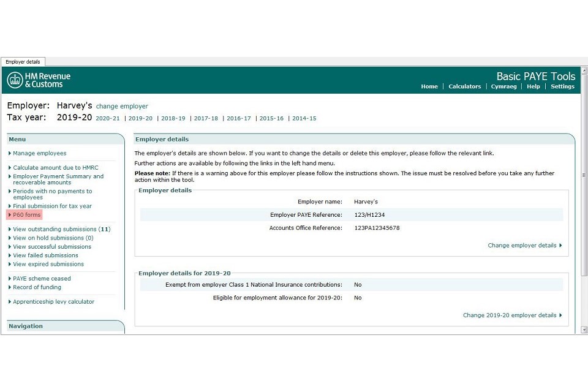Image resolution: width=588 pixels, height=392 pixels.
Task: Open Settings in the header
Action: 562,86
